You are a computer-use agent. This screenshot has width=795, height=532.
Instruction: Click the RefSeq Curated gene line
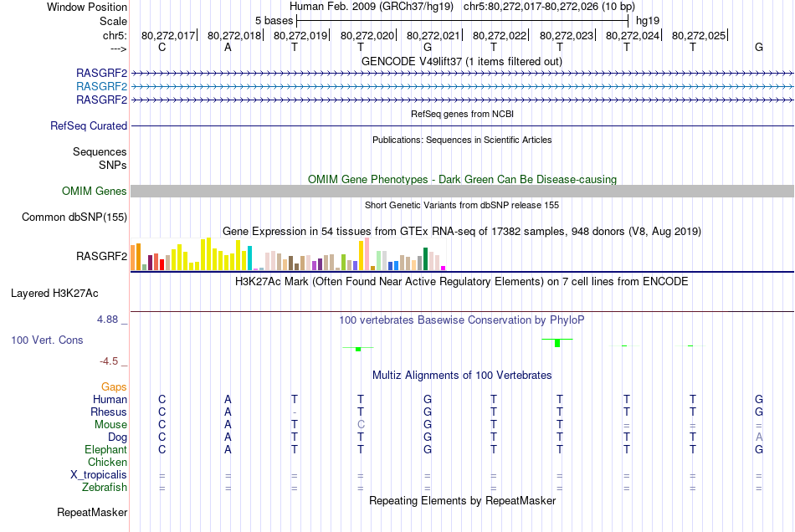click(462, 125)
